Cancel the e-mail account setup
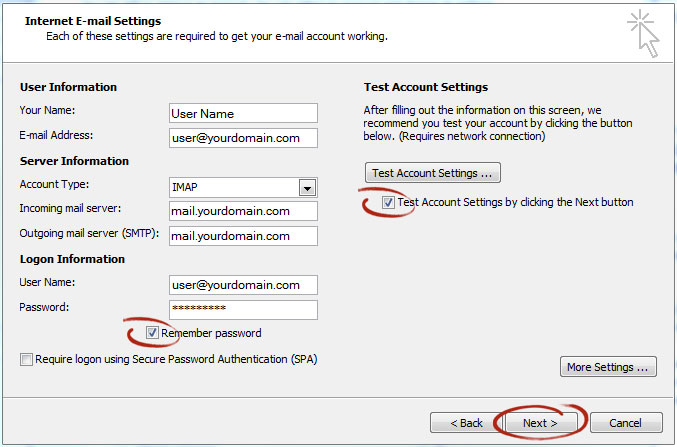This screenshot has height=447, width=677. coord(626,423)
